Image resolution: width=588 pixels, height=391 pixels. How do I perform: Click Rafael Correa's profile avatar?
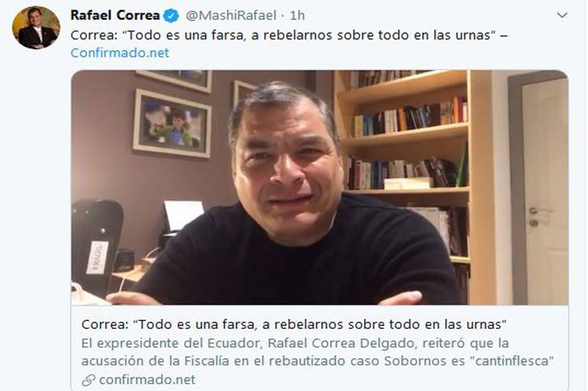tap(36, 27)
